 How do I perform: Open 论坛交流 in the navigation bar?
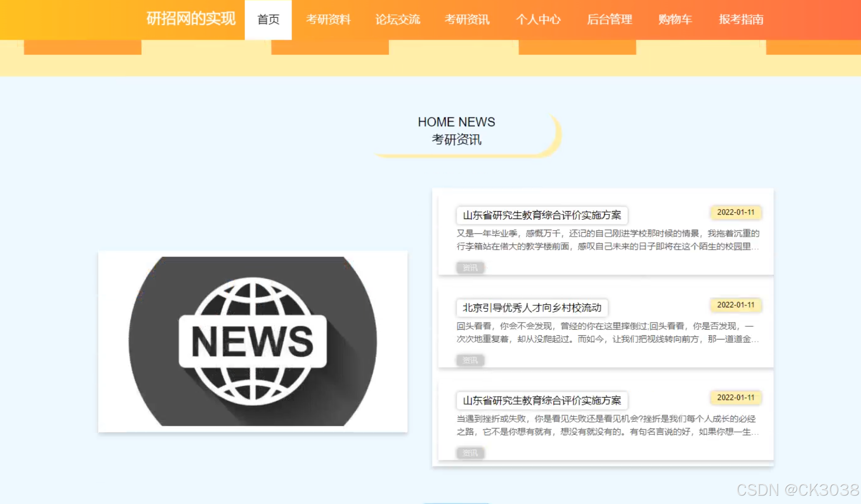point(397,19)
